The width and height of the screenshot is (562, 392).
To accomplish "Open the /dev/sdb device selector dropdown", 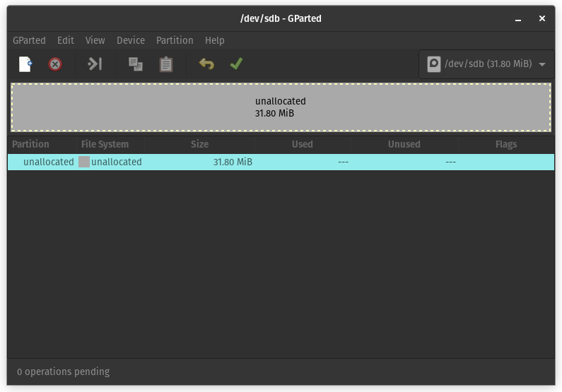I will coord(486,64).
